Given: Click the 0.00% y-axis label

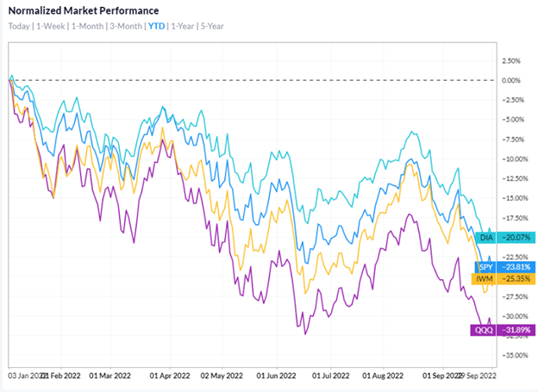Looking at the screenshot, I should tap(512, 80).
